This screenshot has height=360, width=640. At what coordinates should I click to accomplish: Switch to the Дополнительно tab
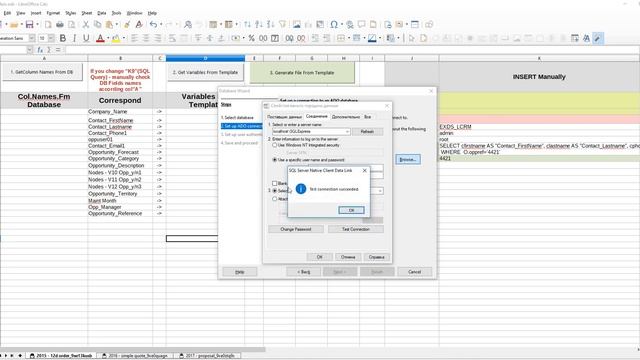[346, 117]
